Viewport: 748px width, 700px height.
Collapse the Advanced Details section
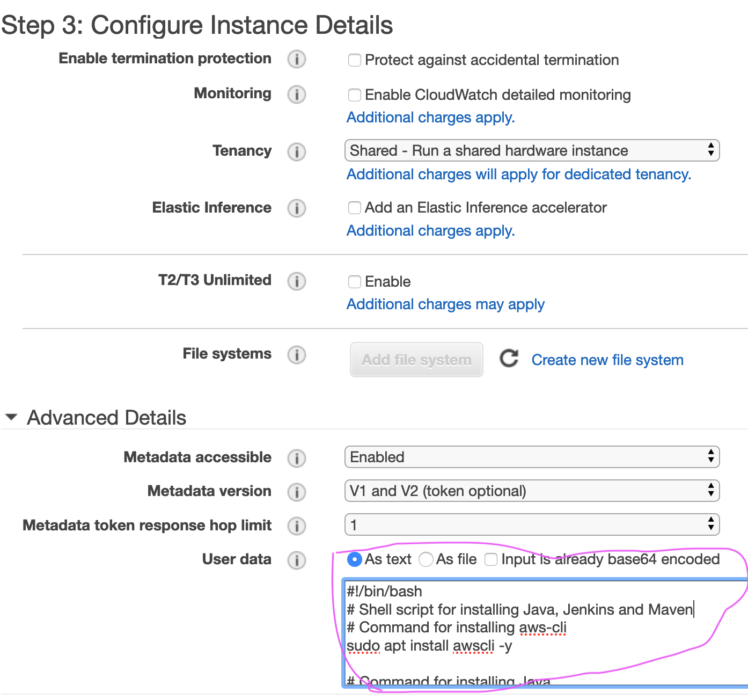[x=11, y=417]
